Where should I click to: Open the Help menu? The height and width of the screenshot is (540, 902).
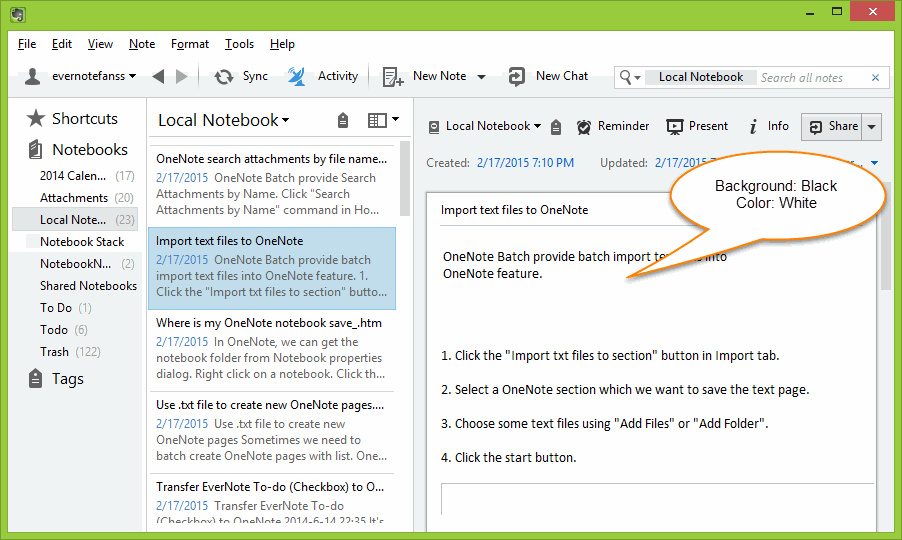pyautogui.click(x=282, y=44)
